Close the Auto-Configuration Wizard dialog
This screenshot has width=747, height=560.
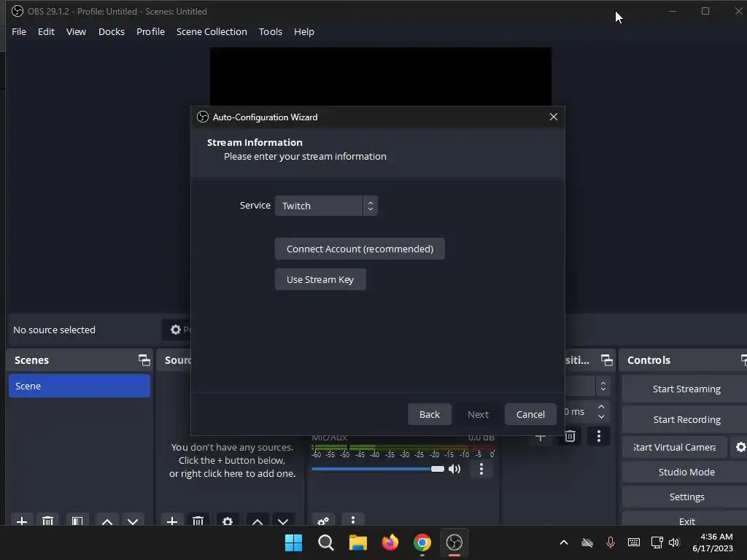pos(553,117)
